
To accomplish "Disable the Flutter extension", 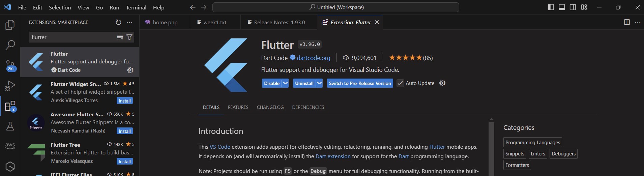I will [x=272, y=83].
